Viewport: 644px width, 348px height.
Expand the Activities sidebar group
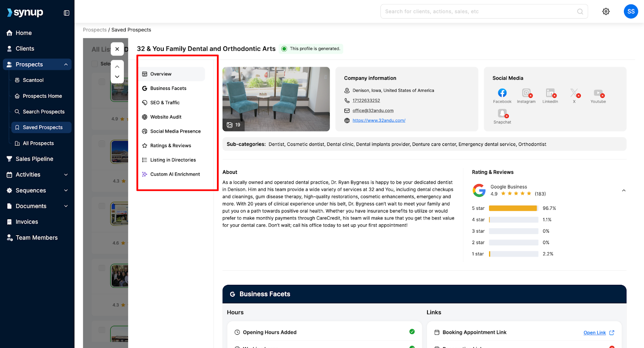pos(66,175)
